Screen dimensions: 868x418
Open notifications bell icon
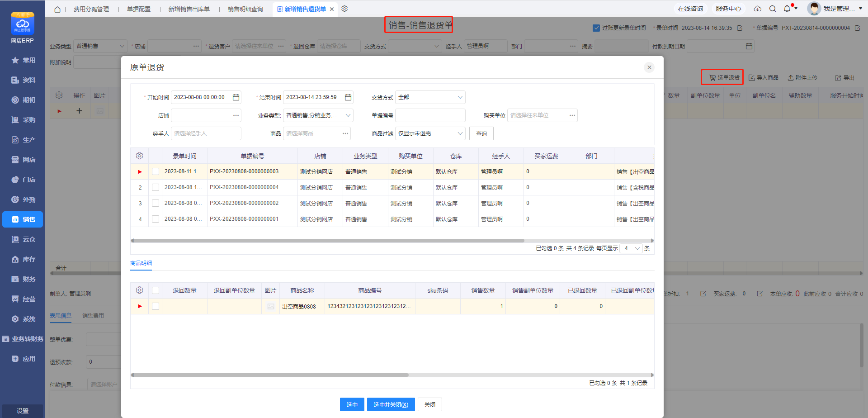click(787, 9)
